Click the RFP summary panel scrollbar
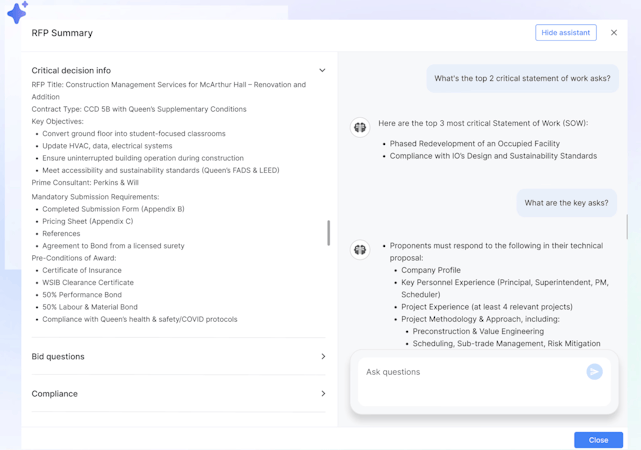641x450 pixels. pos(328,233)
